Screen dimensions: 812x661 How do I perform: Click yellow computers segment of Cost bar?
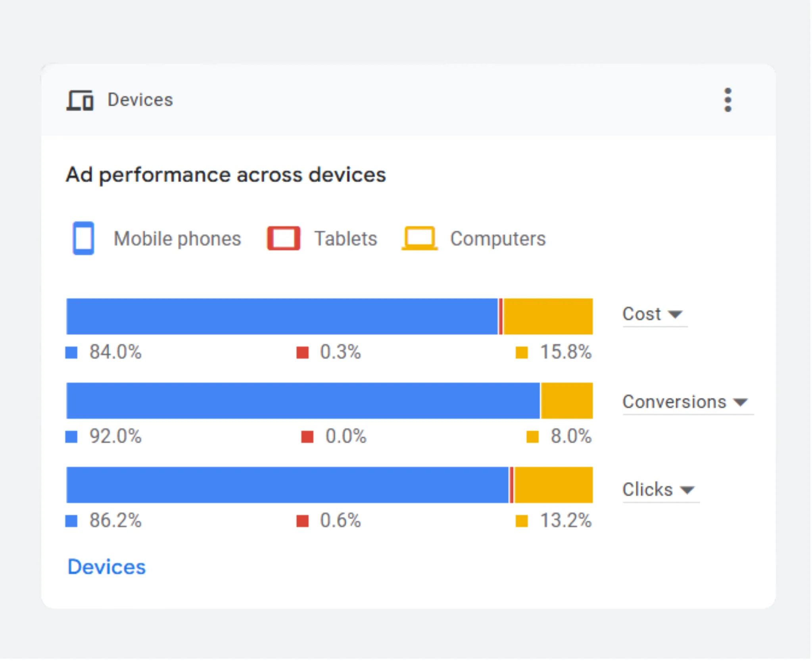[548, 316]
